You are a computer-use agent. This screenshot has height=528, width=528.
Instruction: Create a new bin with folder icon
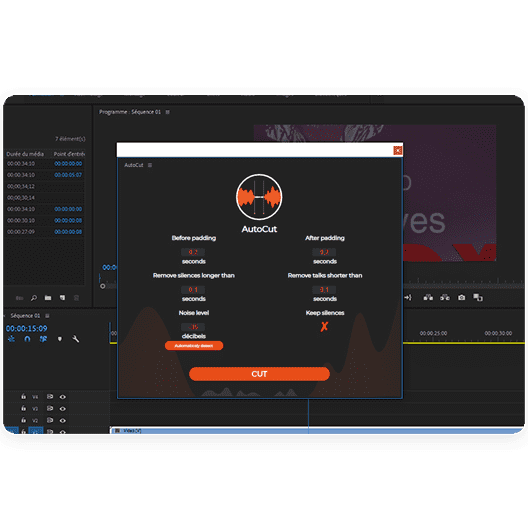pyautogui.click(x=48, y=298)
